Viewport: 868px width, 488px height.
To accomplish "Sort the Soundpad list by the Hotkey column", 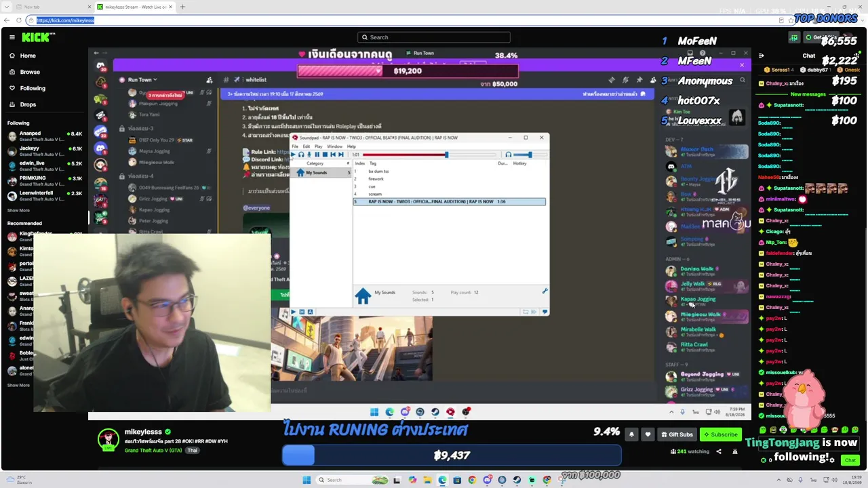I will tap(520, 163).
